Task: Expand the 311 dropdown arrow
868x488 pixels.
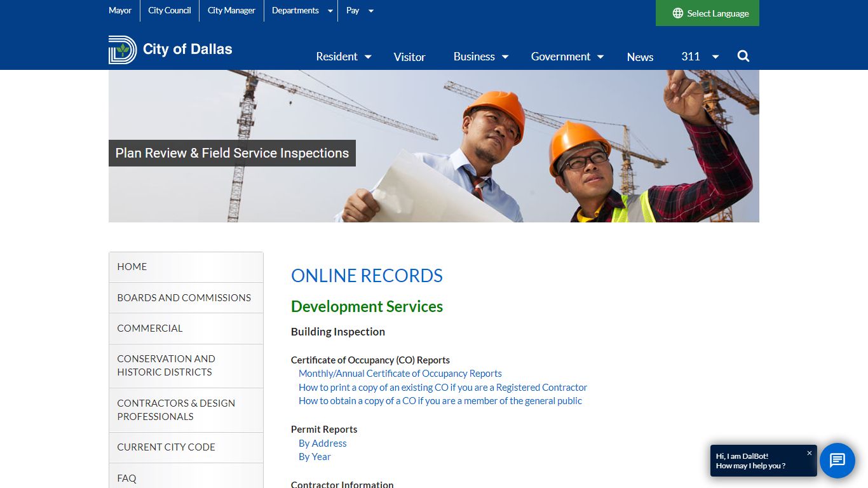Action: [x=715, y=57]
